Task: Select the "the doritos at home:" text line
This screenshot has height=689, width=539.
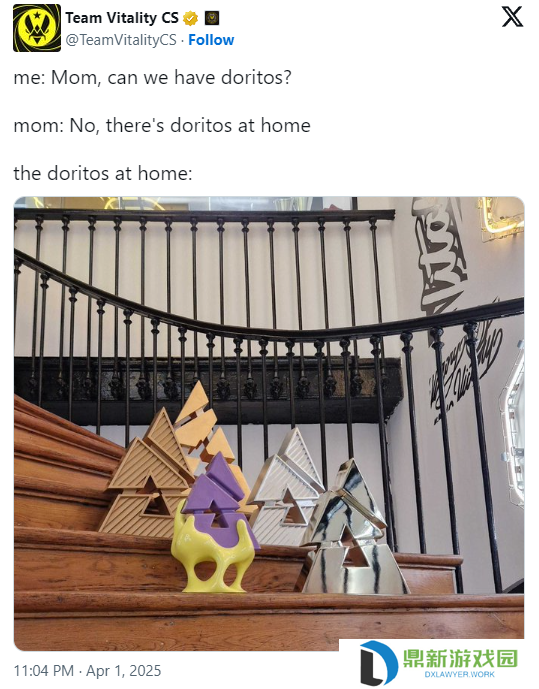Action: click(103, 173)
